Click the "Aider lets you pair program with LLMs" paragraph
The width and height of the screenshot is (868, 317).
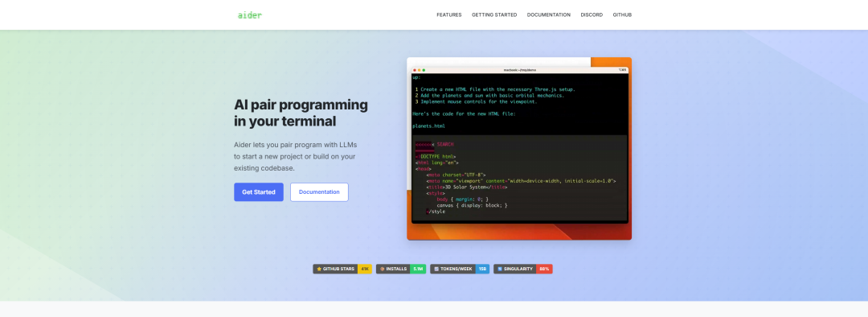pyautogui.click(x=296, y=156)
